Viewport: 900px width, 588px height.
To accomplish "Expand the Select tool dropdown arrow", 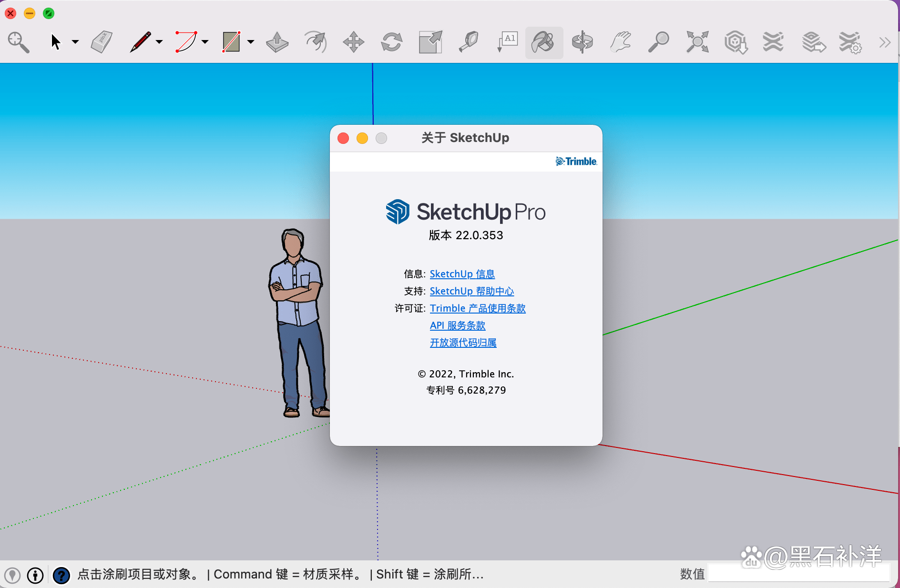I will (75, 42).
